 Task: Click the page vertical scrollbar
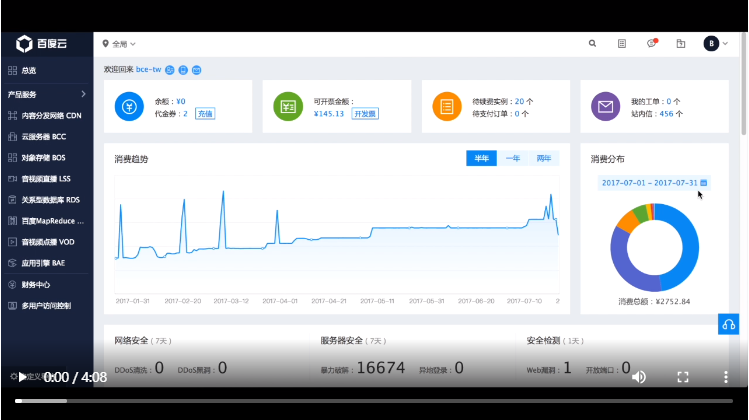pyautogui.click(x=744, y=84)
